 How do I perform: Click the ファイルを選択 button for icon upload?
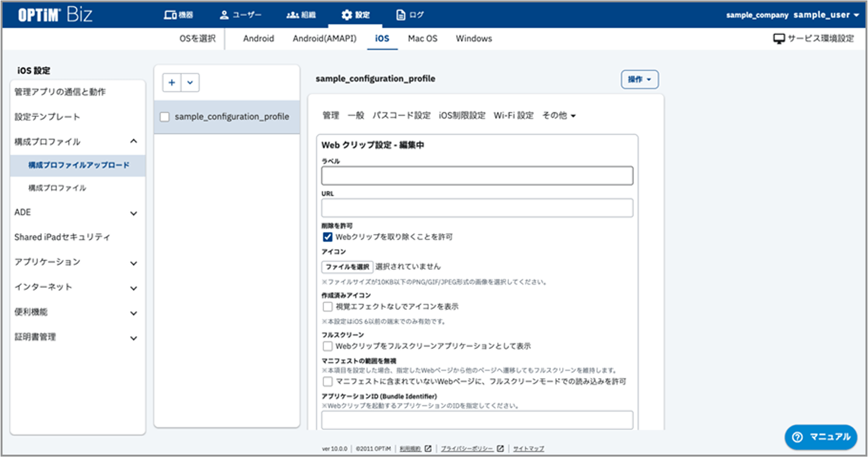(x=347, y=266)
